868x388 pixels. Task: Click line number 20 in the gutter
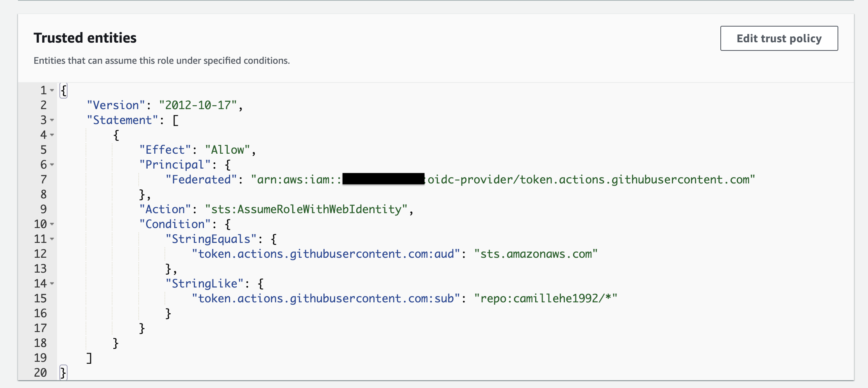pyautogui.click(x=40, y=373)
